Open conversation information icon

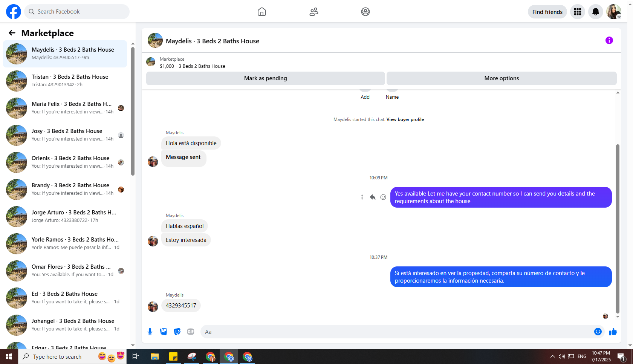coord(609,40)
